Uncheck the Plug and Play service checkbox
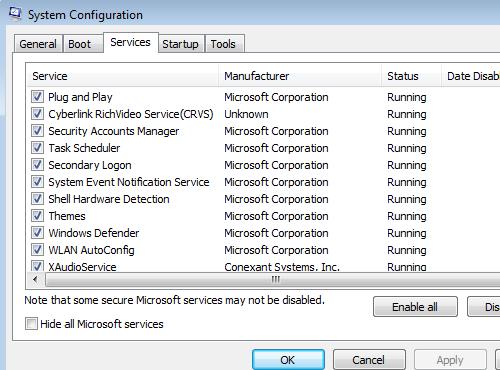This screenshot has width=500, height=370. coord(37,97)
